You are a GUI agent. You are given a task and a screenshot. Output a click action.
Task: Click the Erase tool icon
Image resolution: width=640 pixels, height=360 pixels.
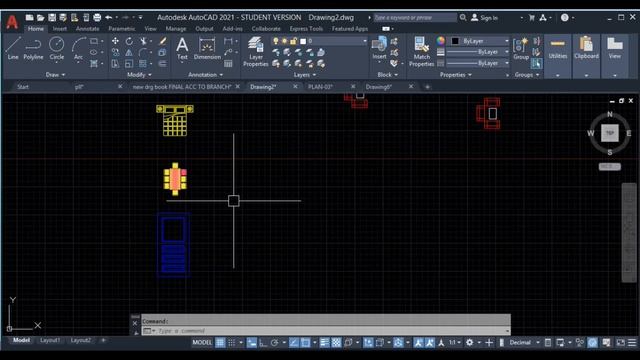click(162, 41)
